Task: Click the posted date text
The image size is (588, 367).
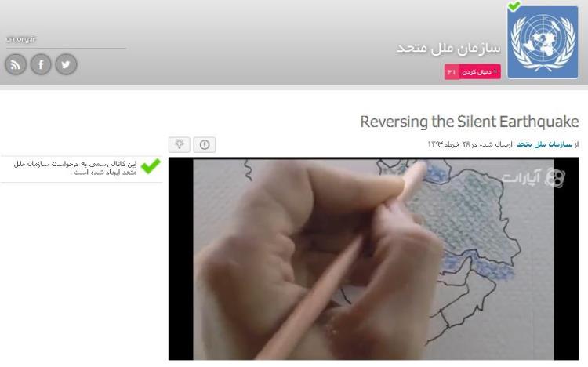Action: pyautogui.click(x=470, y=144)
